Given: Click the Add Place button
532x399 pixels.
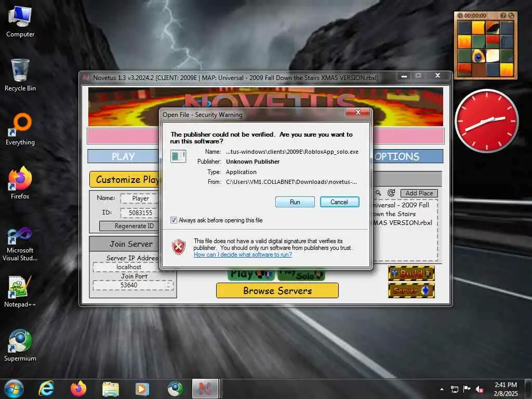Looking at the screenshot, I should pyautogui.click(x=419, y=193).
